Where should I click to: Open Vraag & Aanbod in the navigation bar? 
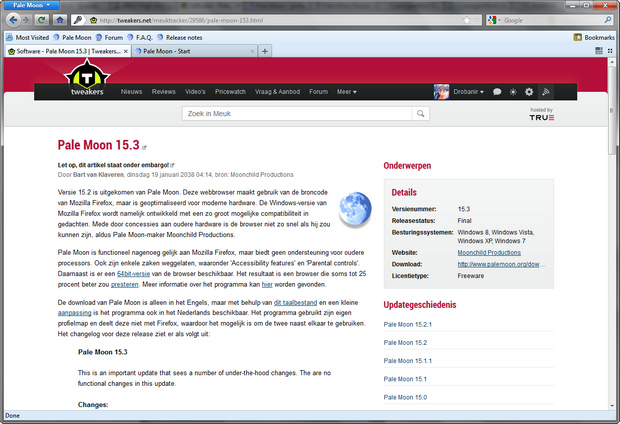(x=277, y=92)
